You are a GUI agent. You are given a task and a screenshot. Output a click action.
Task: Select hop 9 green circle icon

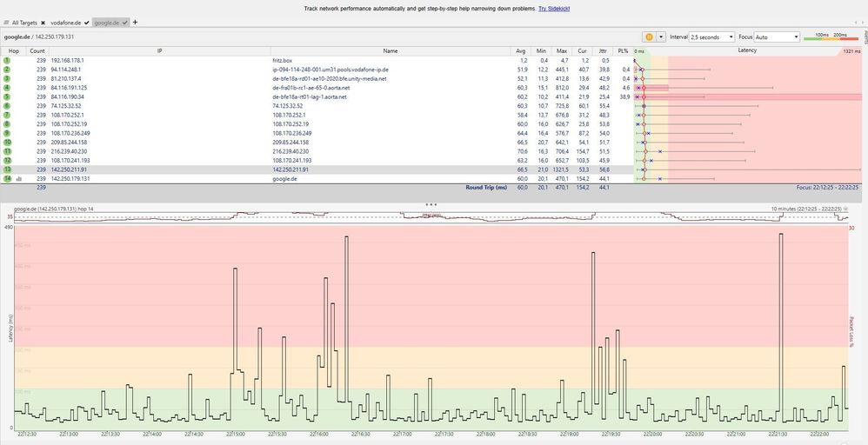tap(7, 133)
